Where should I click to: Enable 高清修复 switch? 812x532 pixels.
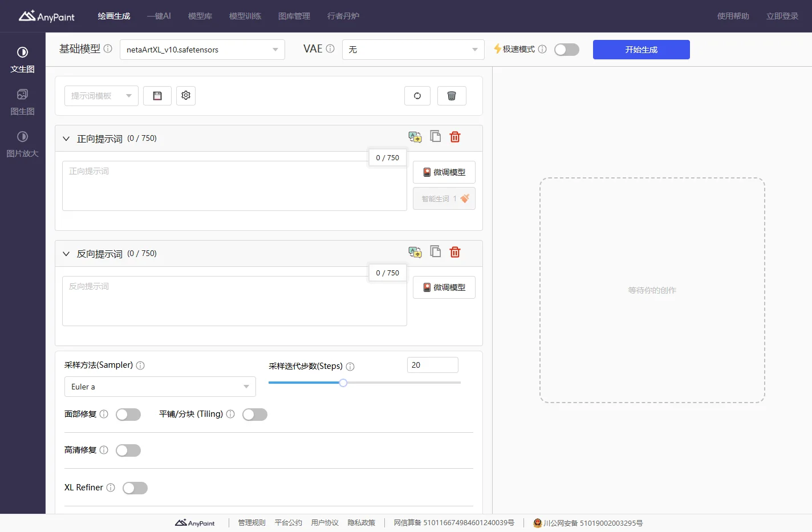tap(128, 450)
